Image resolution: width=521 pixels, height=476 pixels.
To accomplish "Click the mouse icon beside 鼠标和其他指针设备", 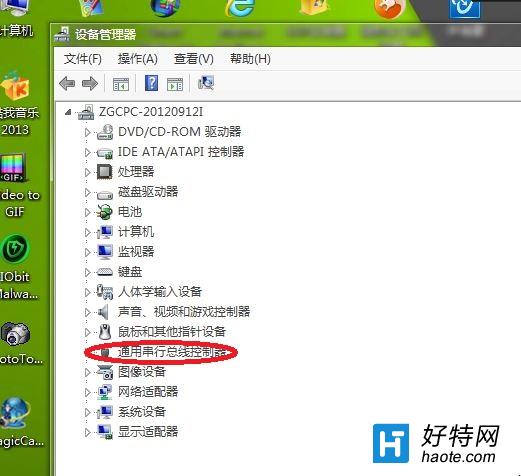I will pos(105,332).
